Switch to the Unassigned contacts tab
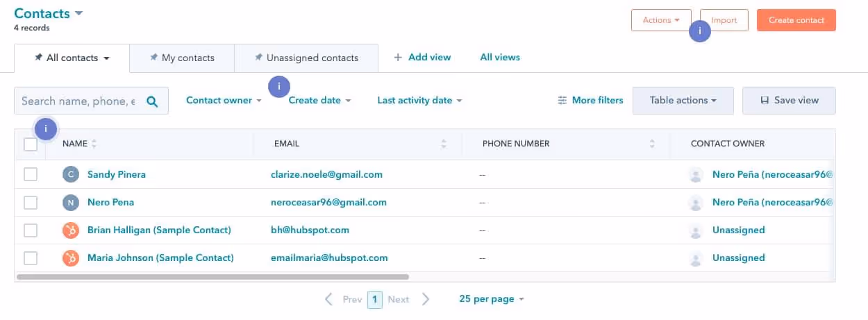 [306, 58]
